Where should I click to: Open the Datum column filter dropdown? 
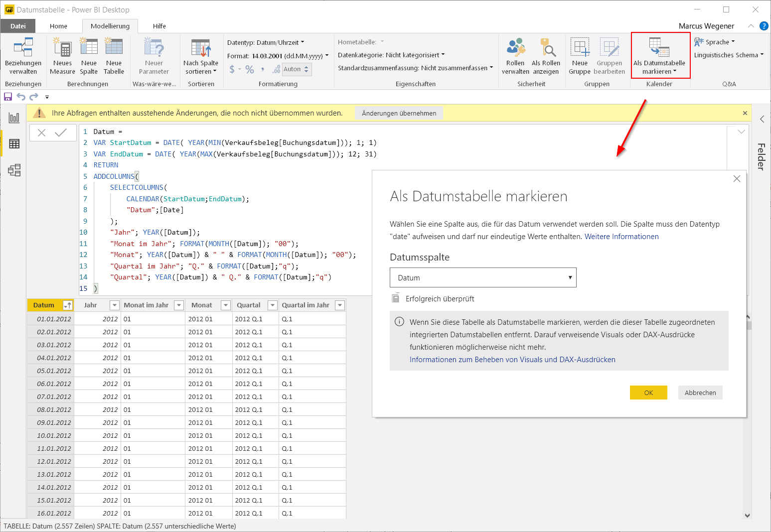(x=67, y=305)
